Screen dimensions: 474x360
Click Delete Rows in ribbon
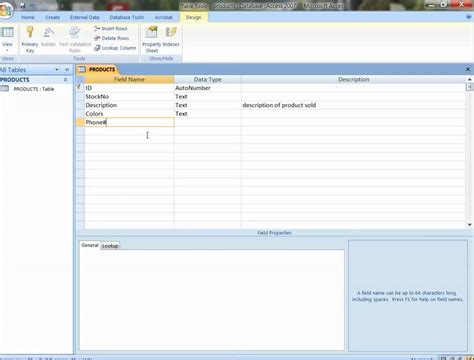(112, 38)
